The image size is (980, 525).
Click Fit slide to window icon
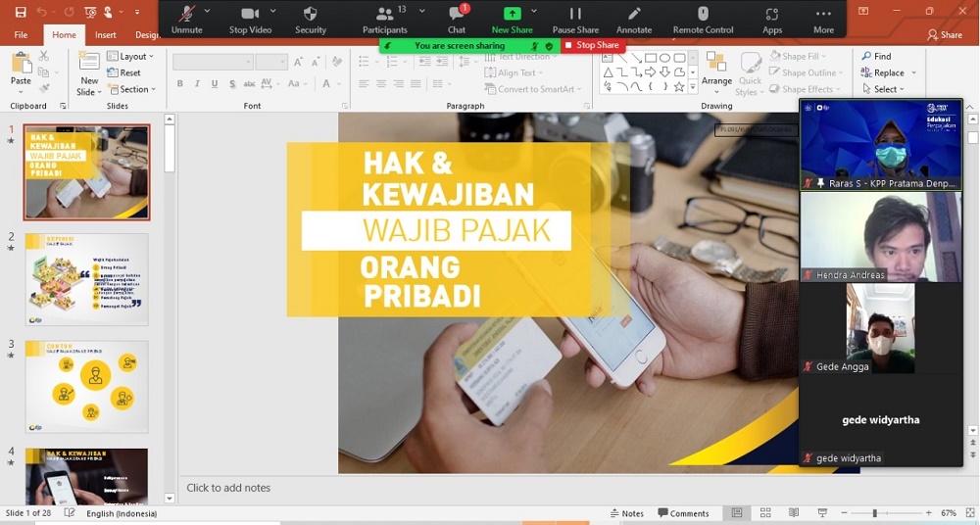[969, 513]
